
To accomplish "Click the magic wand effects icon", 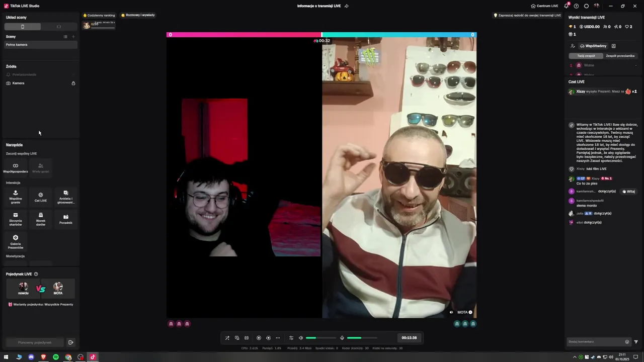I will 227,338.
